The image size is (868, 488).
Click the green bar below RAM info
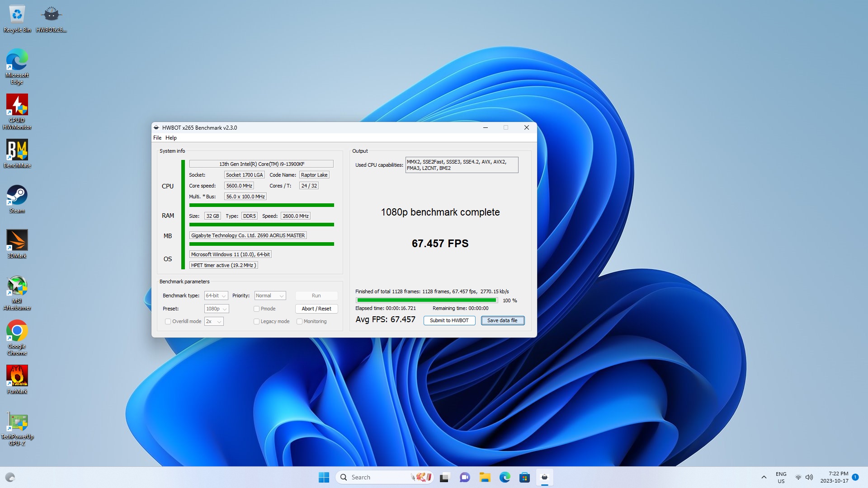(262, 225)
